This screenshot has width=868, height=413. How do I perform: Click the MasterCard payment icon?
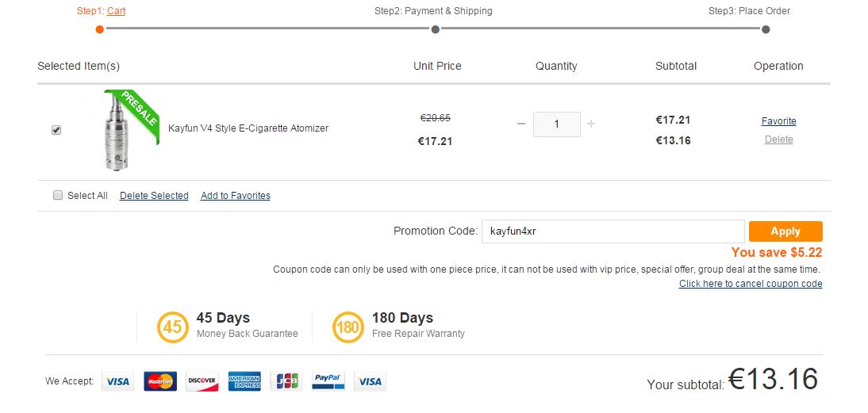point(160,381)
